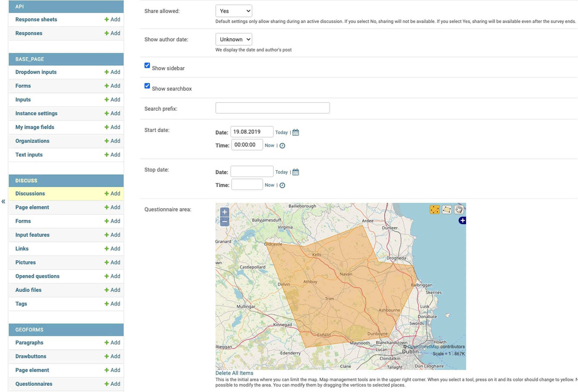The height and width of the screenshot is (392, 578).
Task: Click the Start time input field
Action: pos(247,145)
